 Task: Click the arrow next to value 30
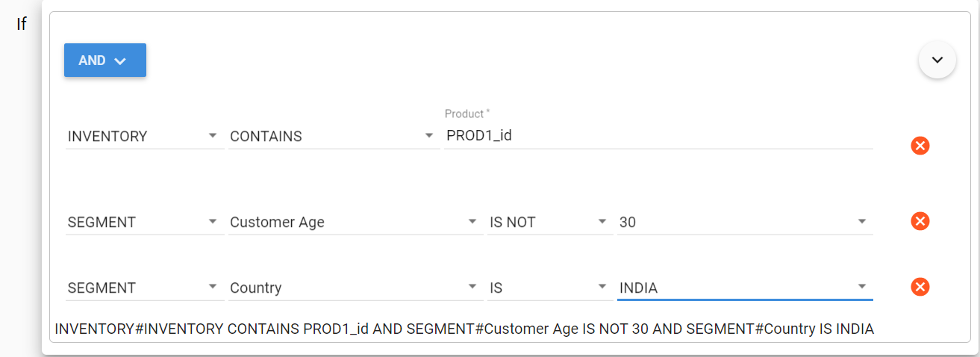point(862,221)
